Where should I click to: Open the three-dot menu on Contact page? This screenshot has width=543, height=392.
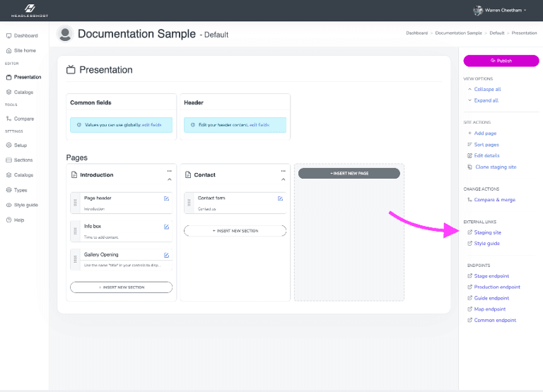click(283, 170)
